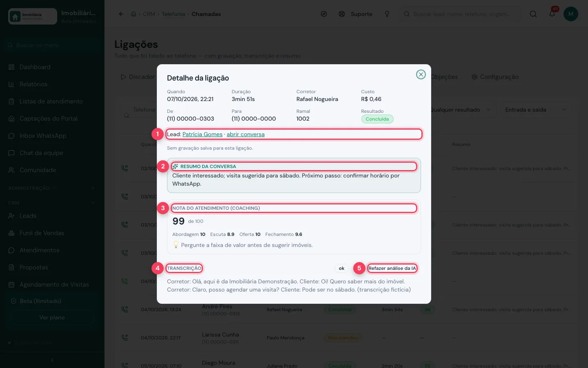Click the ok feedback button
Image resolution: width=588 pixels, height=368 pixels.
341,268
